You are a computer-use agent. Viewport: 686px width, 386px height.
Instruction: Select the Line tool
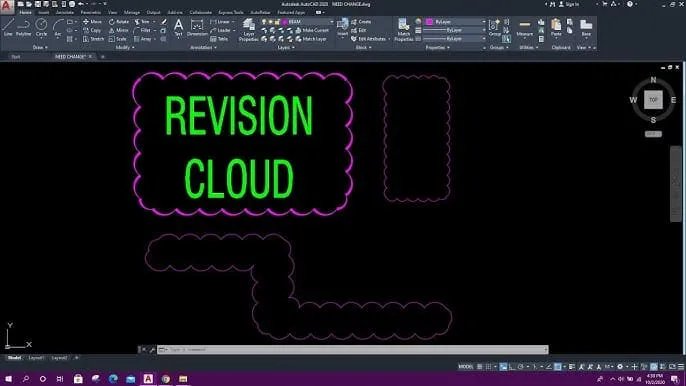[x=8, y=28]
